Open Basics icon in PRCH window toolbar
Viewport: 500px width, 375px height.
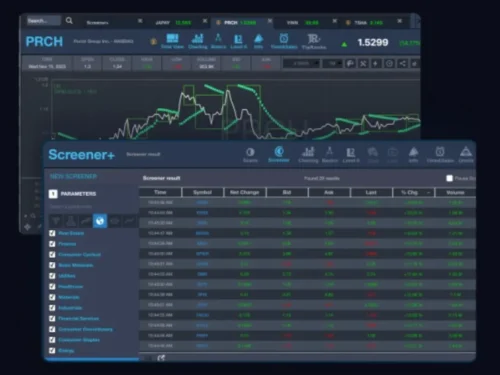(x=218, y=42)
